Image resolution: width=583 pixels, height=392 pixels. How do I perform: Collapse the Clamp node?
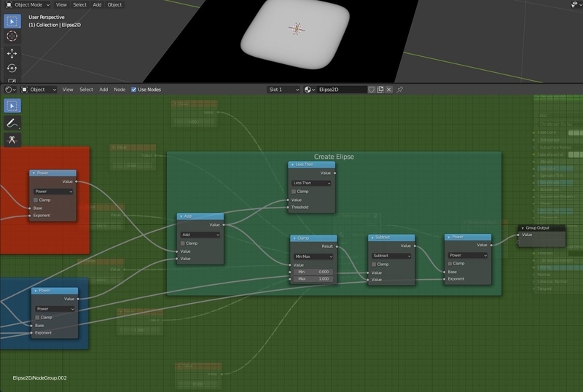click(294, 238)
